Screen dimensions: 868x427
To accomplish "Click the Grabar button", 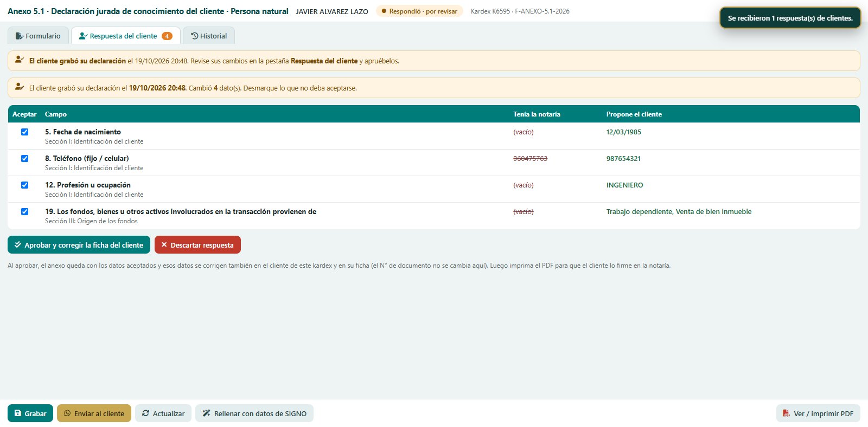I will click(x=30, y=413).
